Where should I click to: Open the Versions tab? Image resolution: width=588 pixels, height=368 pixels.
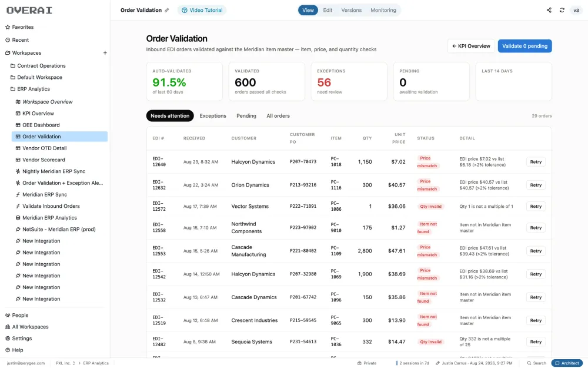click(x=352, y=10)
